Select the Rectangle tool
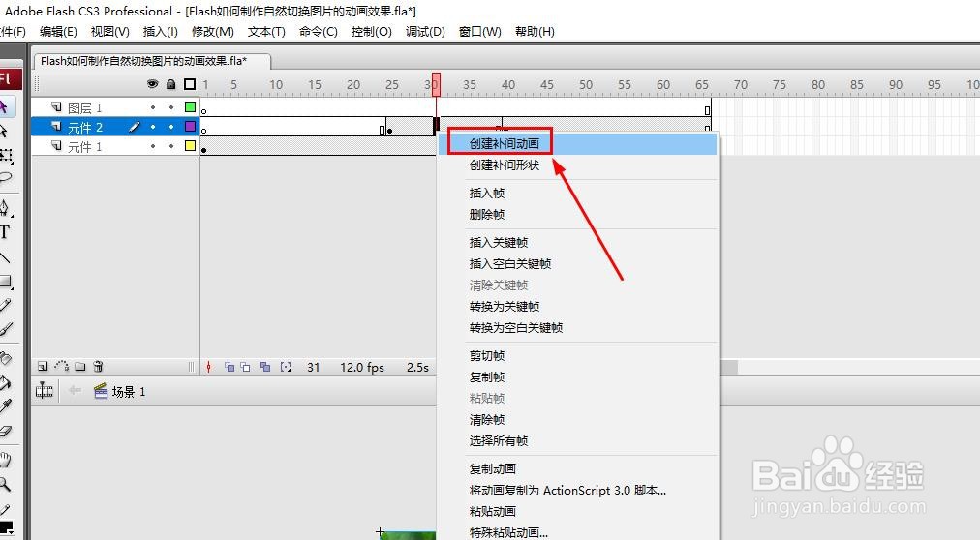 (x=5, y=282)
